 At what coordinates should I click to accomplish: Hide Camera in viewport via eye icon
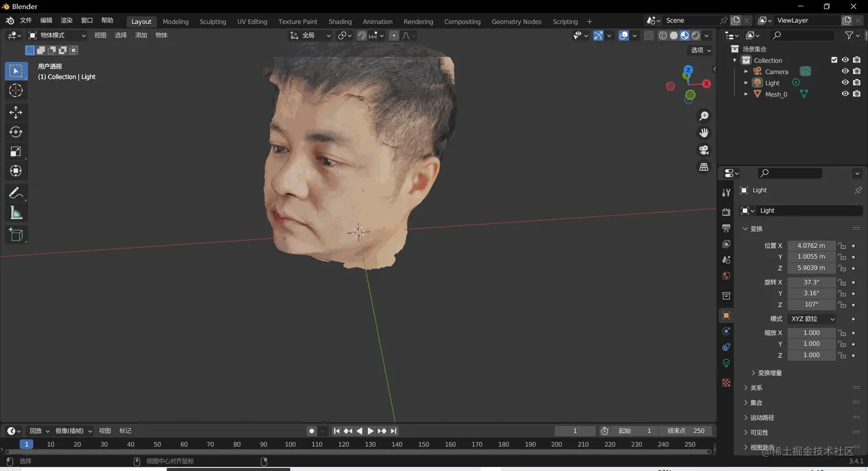[x=845, y=71]
